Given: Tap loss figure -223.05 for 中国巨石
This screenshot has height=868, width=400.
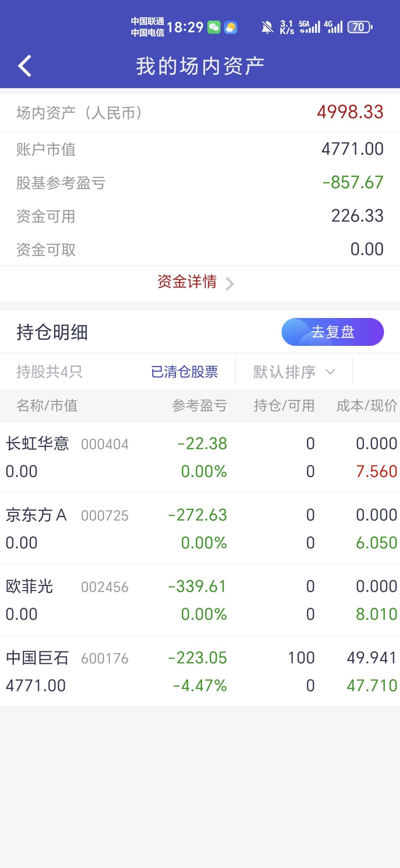Looking at the screenshot, I should 198,658.
